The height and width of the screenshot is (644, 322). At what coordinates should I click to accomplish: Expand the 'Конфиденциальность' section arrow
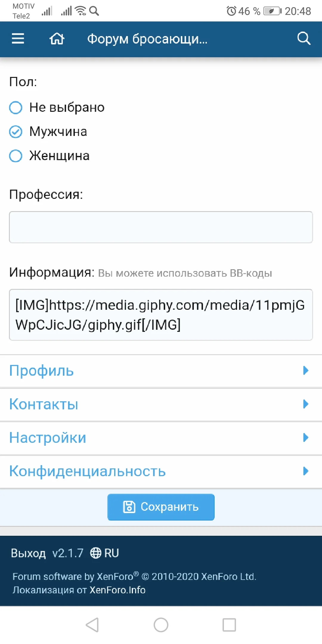tap(305, 471)
